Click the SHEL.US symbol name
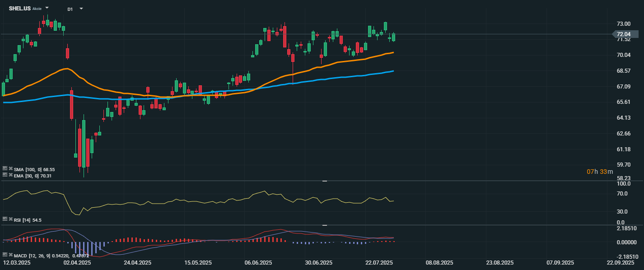644x270 pixels. [19, 8]
